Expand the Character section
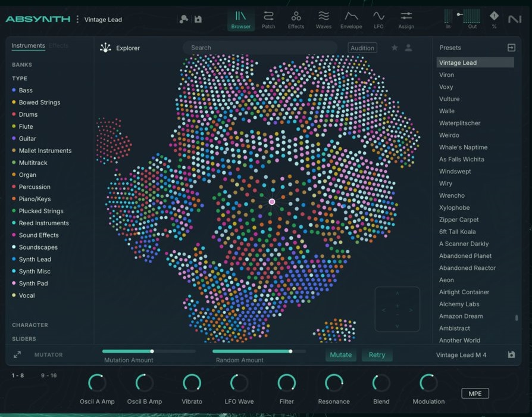 (x=30, y=325)
